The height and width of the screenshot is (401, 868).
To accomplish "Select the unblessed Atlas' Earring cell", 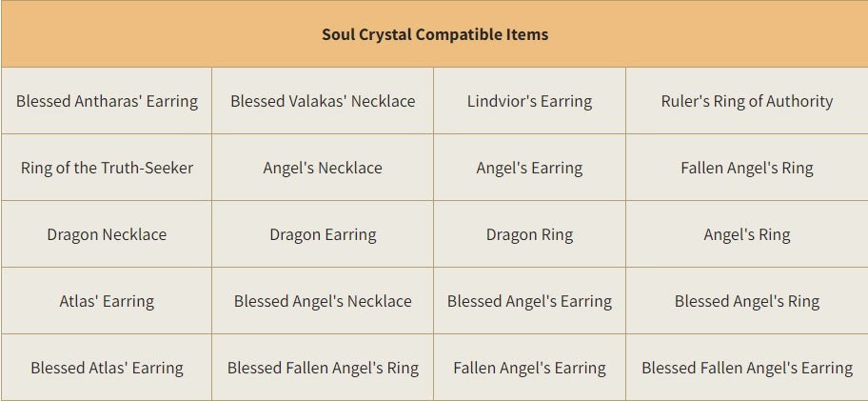I will (x=107, y=301).
